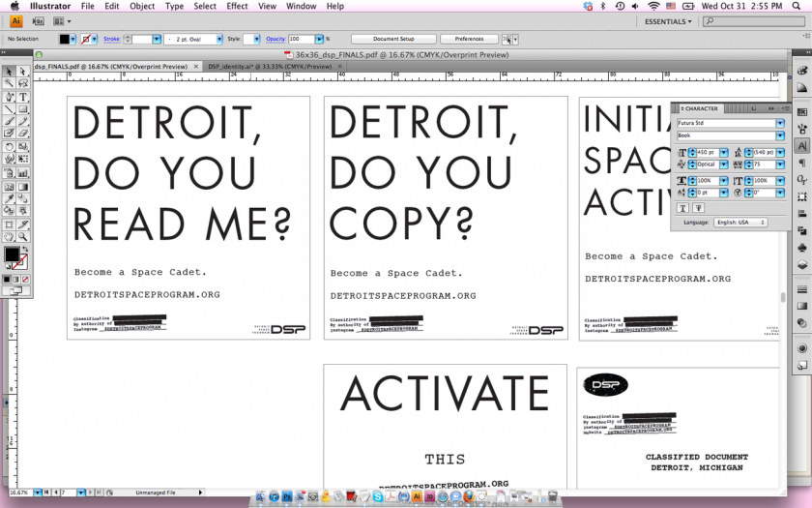Screen dimensions: 812x508
Task: Reset default fill and stroke colors
Action: pyautogui.click(x=9, y=266)
